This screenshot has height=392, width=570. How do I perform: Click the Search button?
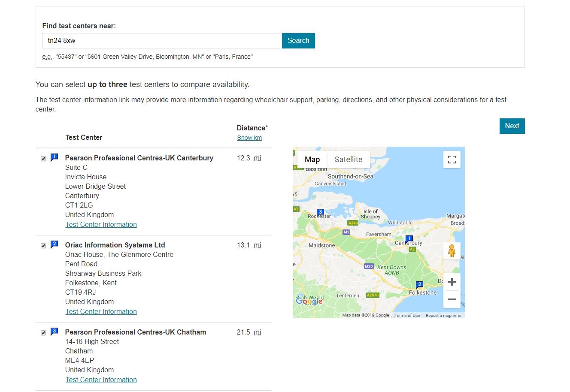298,40
